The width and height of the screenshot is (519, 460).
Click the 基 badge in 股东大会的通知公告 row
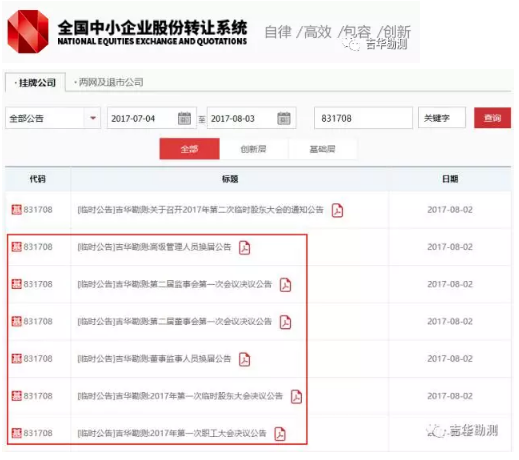pyautogui.click(x=17, y=210)
